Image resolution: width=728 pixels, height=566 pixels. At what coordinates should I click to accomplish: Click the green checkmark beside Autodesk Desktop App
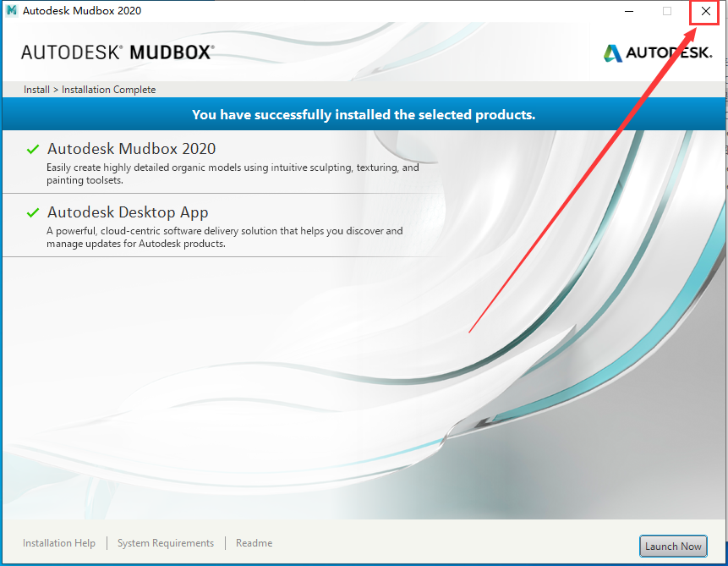[31, 212]
